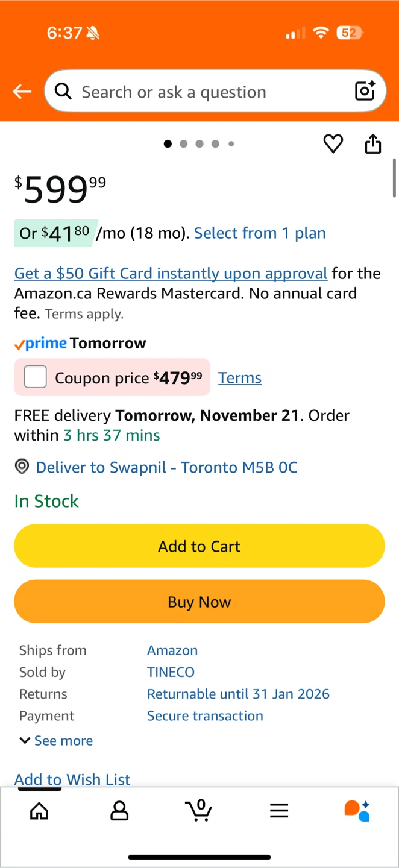Screen dimensions: 399x868
Task: Open the hamburger menu tab
Action: pyautogui.click(x=279, y=811)
